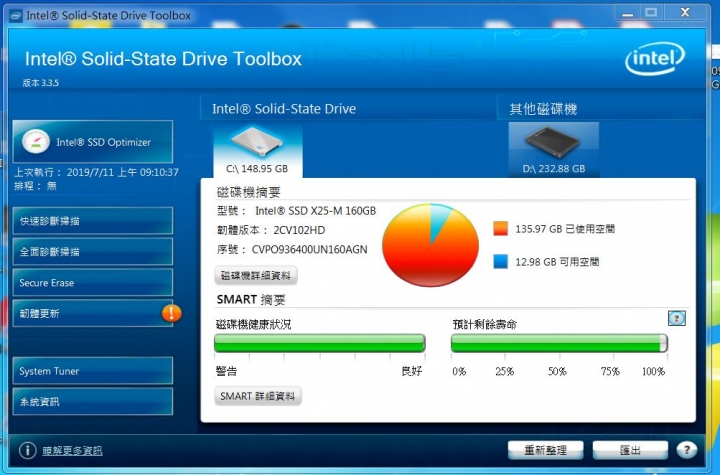Click the info circle icon at bottom left
Image resolution: width=720 pixels, height=475 pixels.
[28, 450]
